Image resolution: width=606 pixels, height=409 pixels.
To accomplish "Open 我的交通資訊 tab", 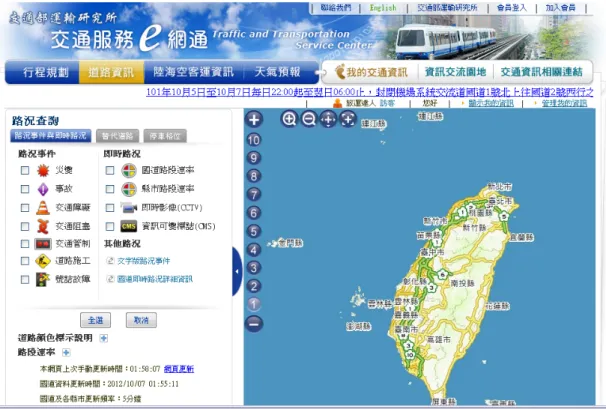I will [x=371, y=72].
